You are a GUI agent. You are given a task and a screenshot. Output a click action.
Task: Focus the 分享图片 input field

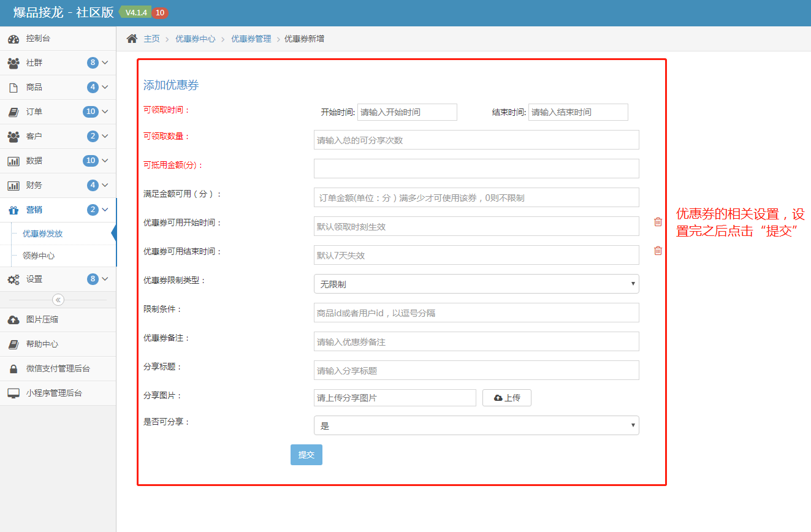pyautogui.click(x=395, y=398)
